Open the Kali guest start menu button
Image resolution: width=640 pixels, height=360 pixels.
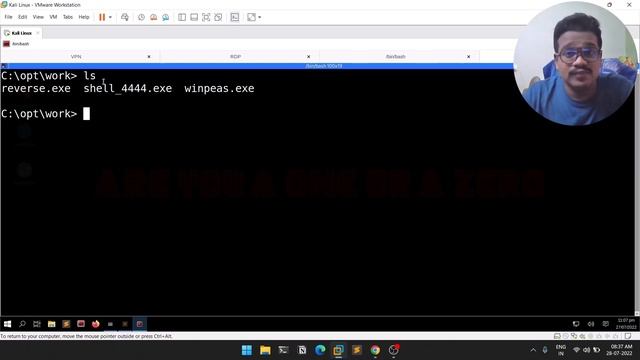tap(7, 324)
